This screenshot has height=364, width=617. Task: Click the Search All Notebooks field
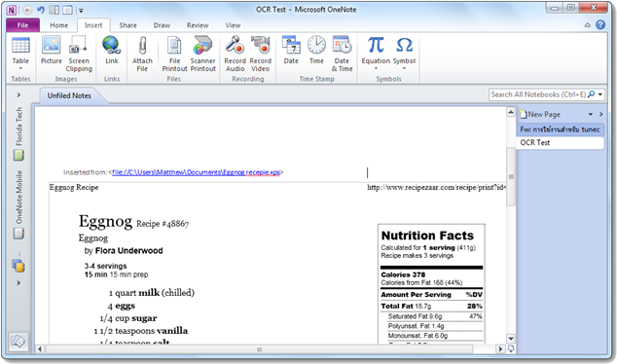(x=538, y=94)
